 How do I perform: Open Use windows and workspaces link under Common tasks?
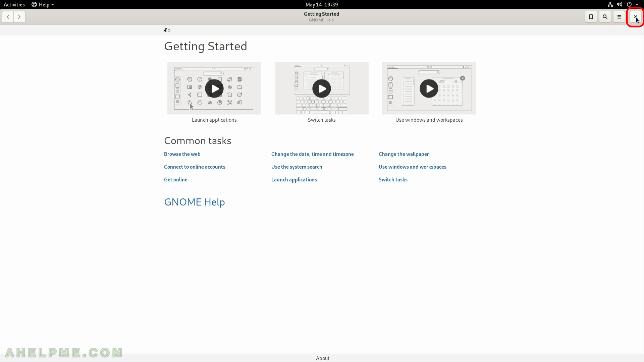413,167
